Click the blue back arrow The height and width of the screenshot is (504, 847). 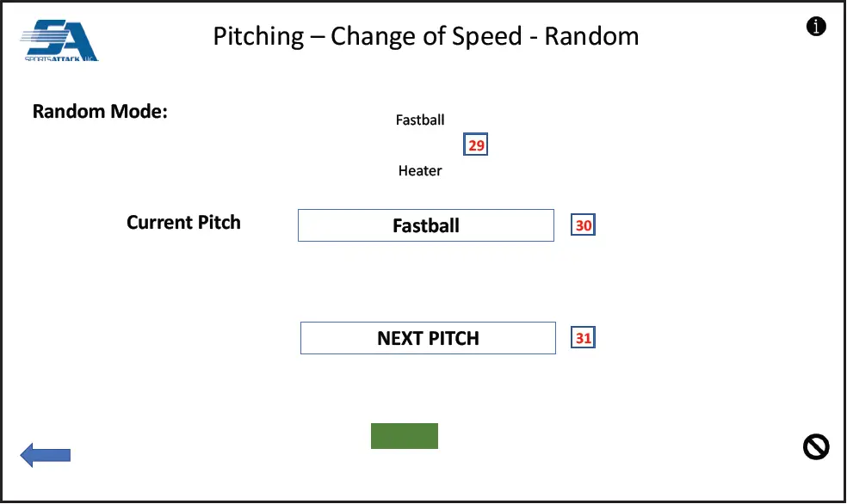pos(45,455)
